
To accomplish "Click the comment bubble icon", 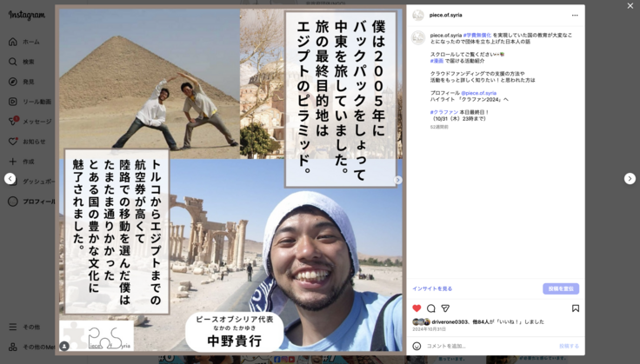I will pos(431,308).
